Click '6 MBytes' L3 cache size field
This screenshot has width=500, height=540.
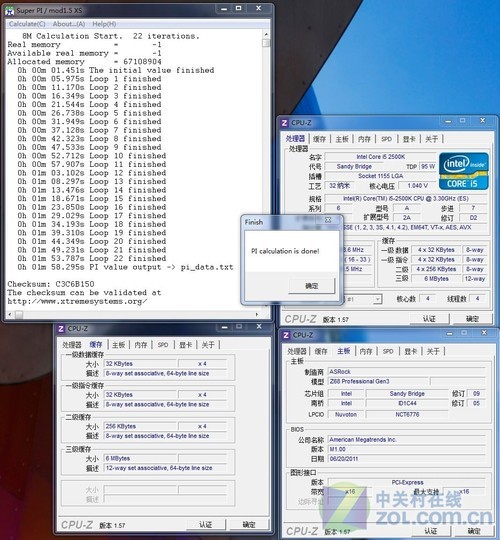coord(140,458)
